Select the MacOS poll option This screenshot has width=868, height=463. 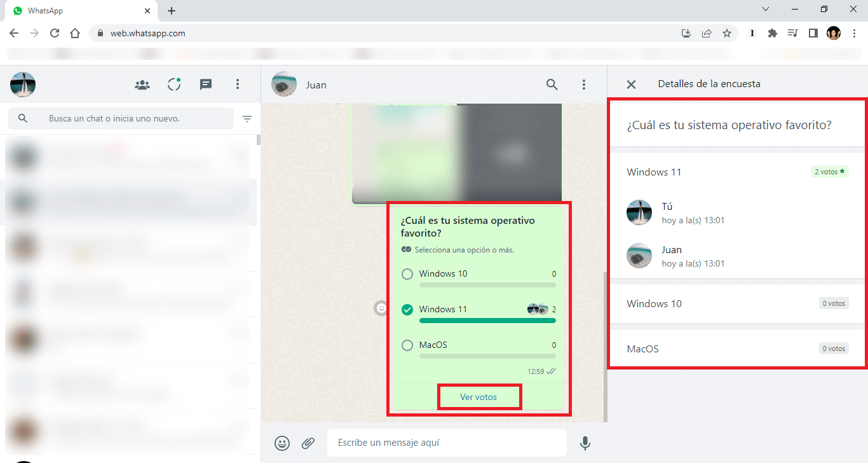[x=407, y=345]
